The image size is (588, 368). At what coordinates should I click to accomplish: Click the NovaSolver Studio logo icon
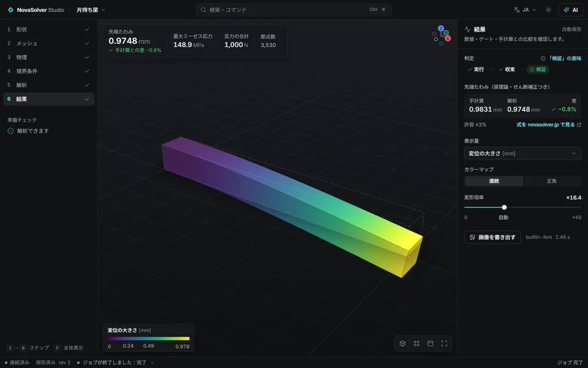pos(11,10)
